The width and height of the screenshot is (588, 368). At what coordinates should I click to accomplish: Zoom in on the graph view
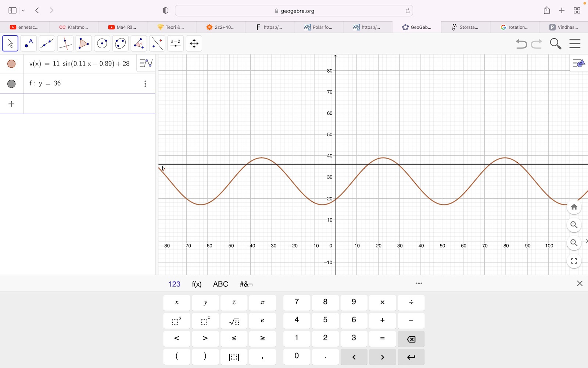tap(574, 225)
